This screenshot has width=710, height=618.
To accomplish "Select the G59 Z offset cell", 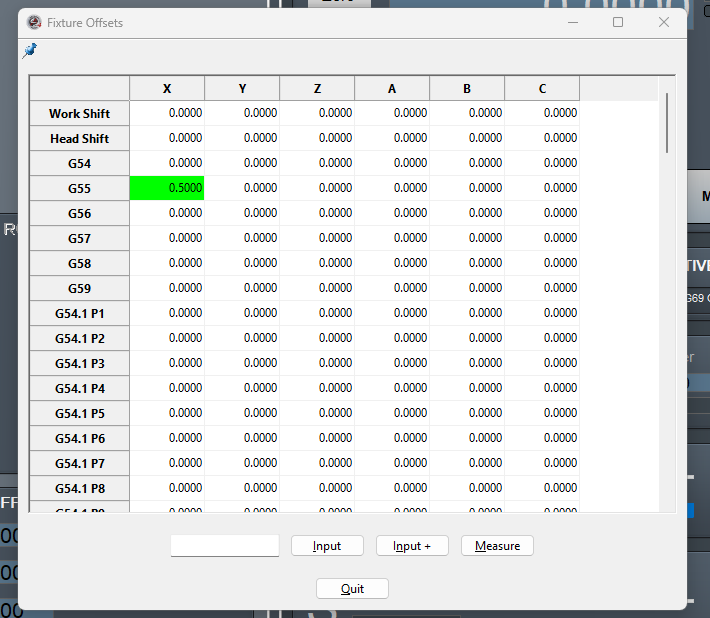I will tap(317, 288).
